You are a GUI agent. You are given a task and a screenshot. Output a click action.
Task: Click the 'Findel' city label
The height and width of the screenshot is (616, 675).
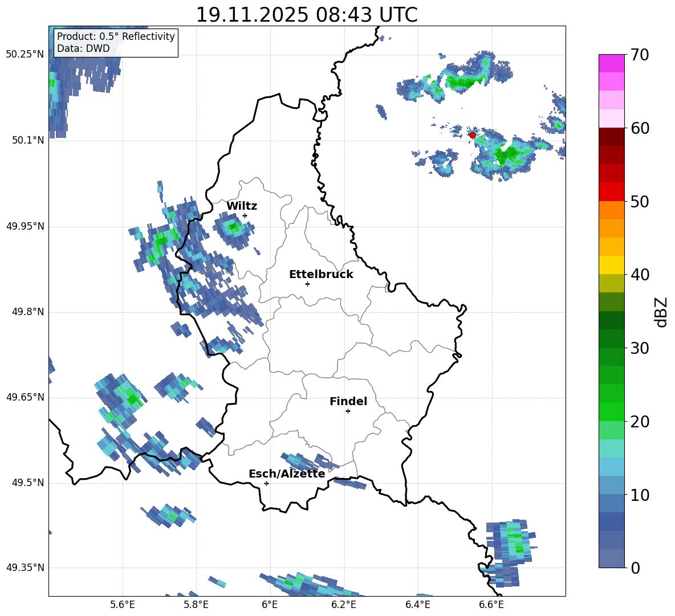pos(348,401)
